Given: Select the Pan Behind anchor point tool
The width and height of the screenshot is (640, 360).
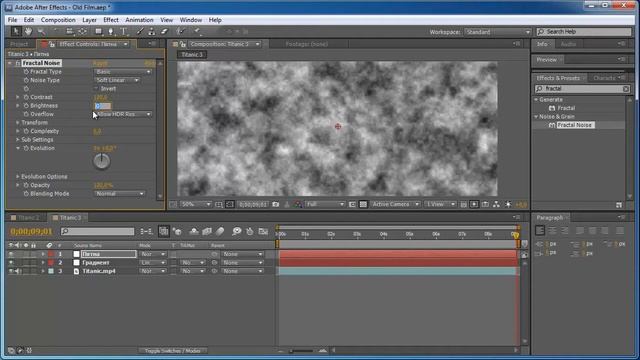Looking at the screenshot, I should tap(82, 31).
